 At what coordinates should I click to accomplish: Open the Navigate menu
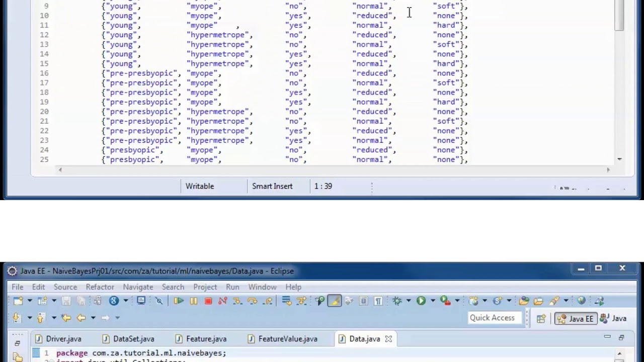click(138, 287)
